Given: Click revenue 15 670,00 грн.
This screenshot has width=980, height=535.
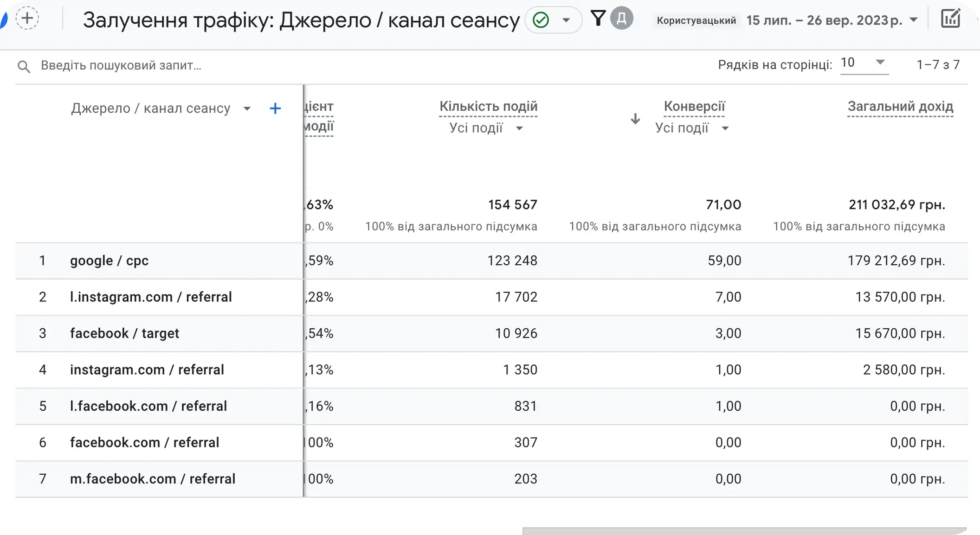Looking at the screenshot, I should tap(900, 333).
